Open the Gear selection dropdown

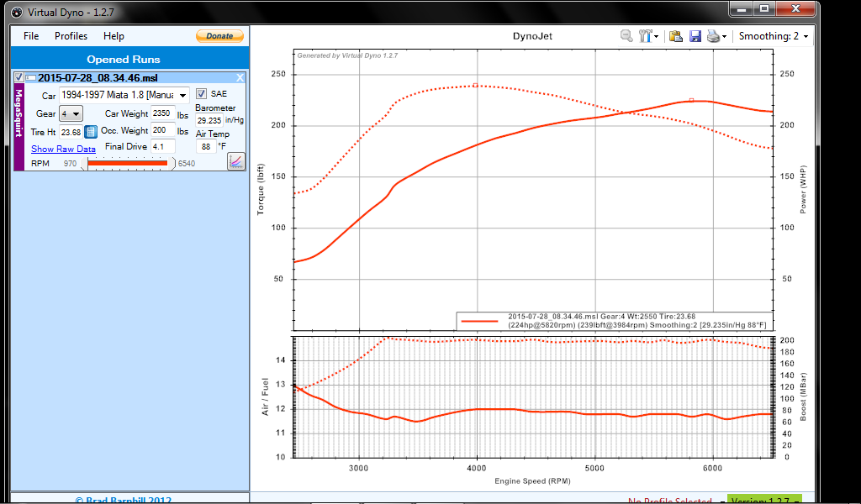click(71, 113)
